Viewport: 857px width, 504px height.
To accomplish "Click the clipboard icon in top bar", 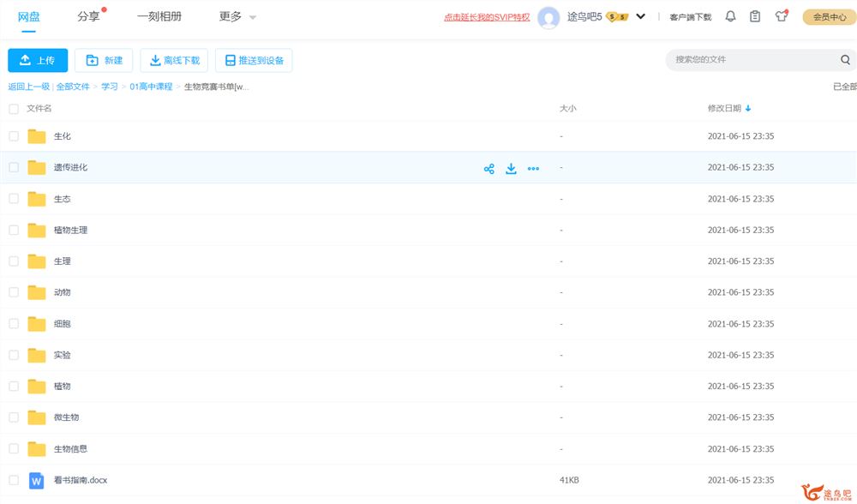I will pyautogui.click(x=755, y=16).
